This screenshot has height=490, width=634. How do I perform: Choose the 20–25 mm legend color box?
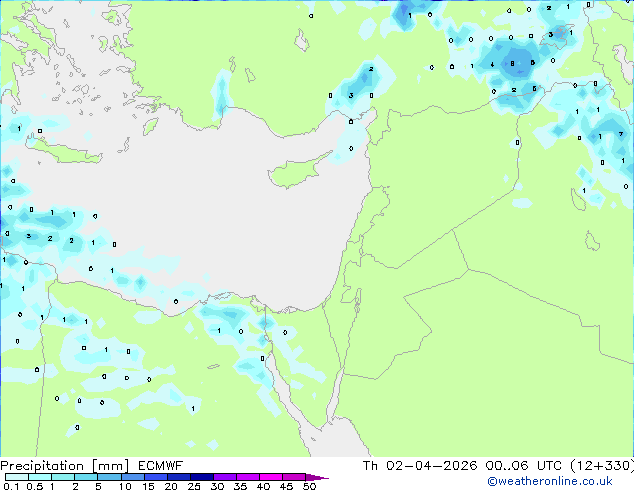(x=178, y=477)
